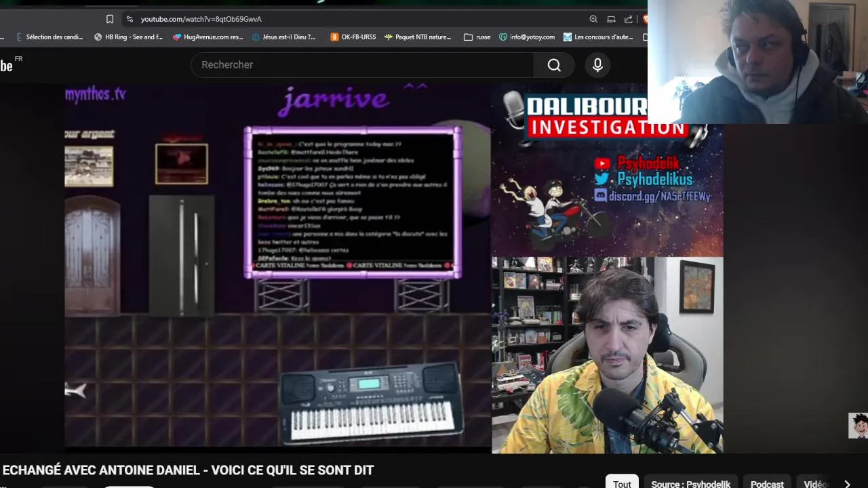Expand the 'russe' bookmarks folder
The image size is (868, 488).
(477, 37)
